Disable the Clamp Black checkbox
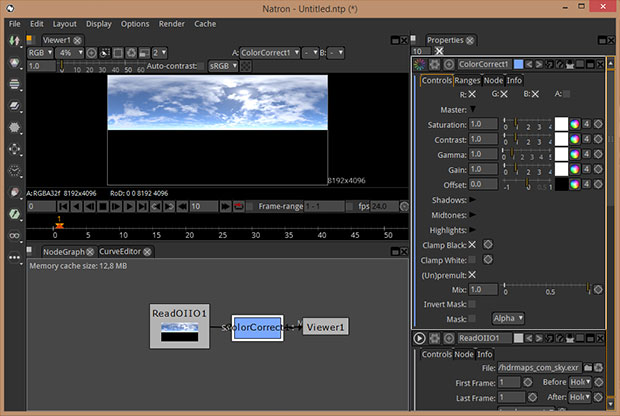Image resolution: width=620 pixels, height=416 pixels. pyautogui.click(x=472, y=245)
